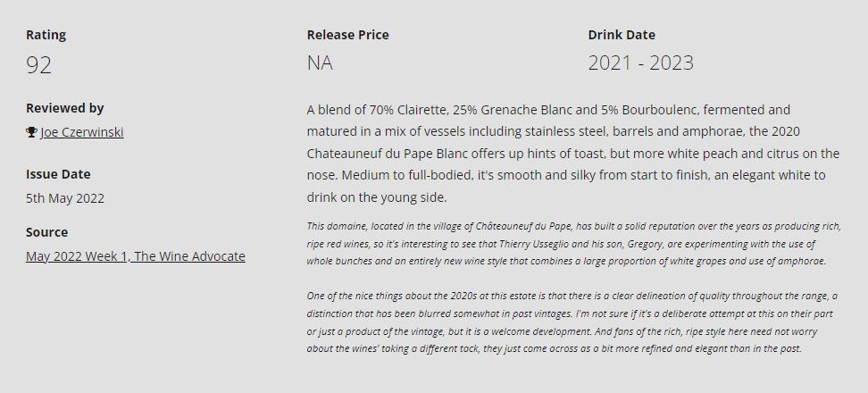Click the trophy icon beside reviewer name
This screenshot has width=868, height=393.
[31, 132]
